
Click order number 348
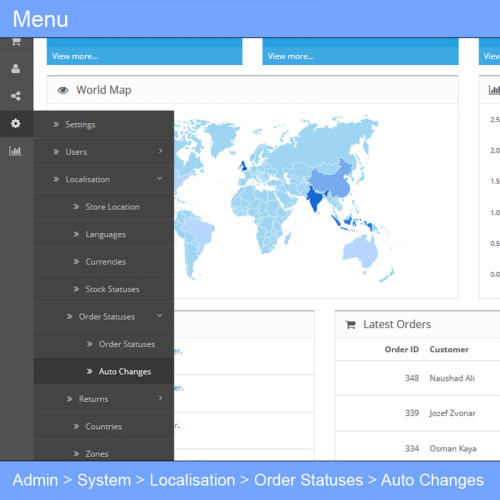pos(412,378)
